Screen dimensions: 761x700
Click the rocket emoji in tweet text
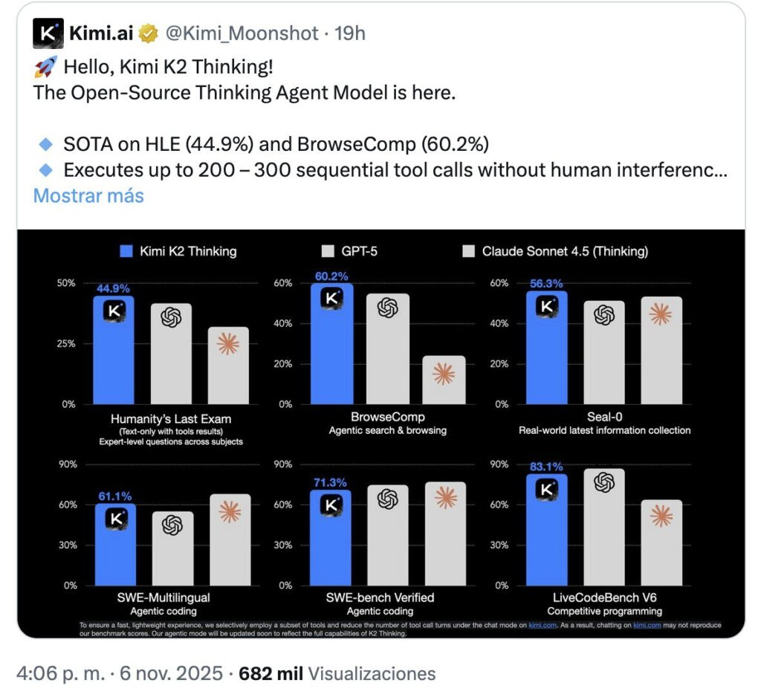click(x=45, y=68)
